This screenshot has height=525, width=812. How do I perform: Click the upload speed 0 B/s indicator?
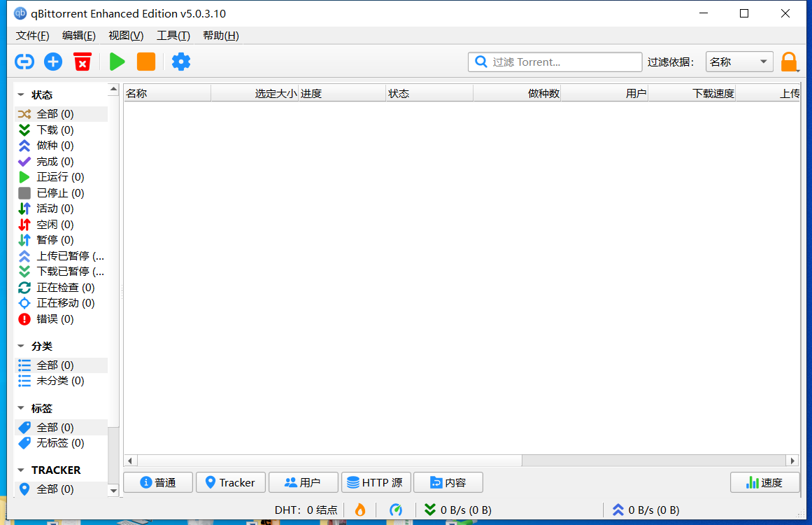pos(646,510)
